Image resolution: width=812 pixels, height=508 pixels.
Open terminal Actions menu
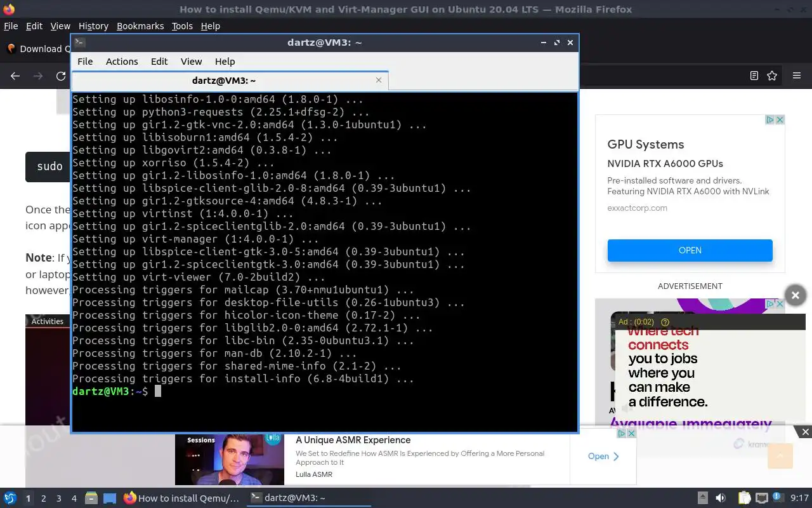(122, 62)
